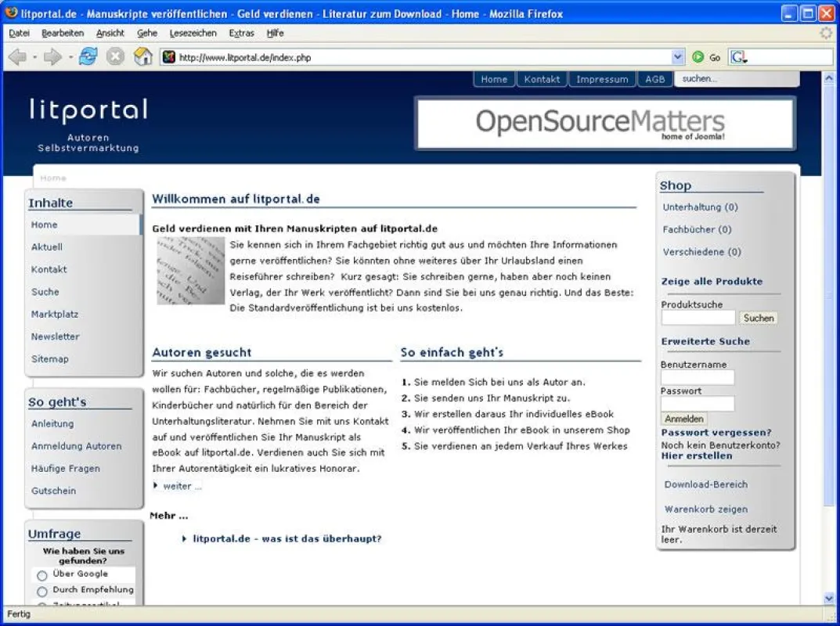Open the Impressum tab
The width and height of the screenshot is (840, 626).
[602, 79]
